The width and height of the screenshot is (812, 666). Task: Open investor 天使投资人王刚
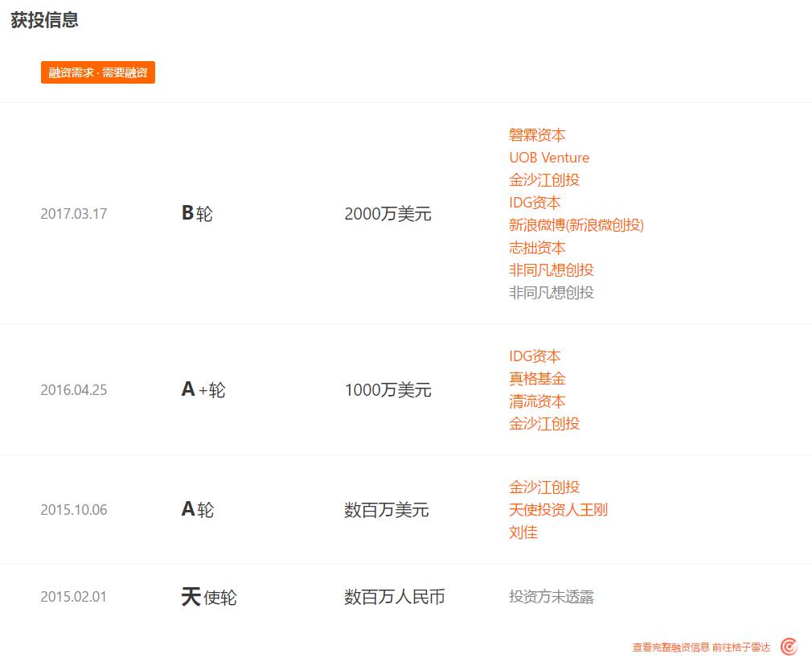coord(558,509)
